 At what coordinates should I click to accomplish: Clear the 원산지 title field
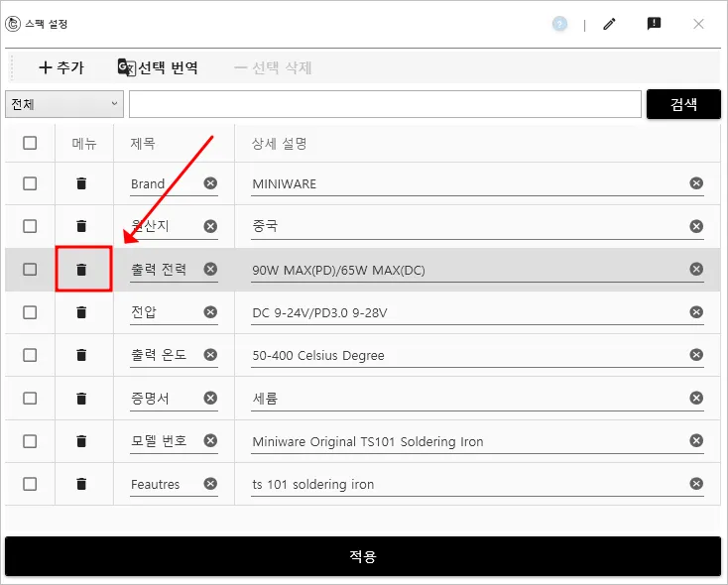(210, 226)
